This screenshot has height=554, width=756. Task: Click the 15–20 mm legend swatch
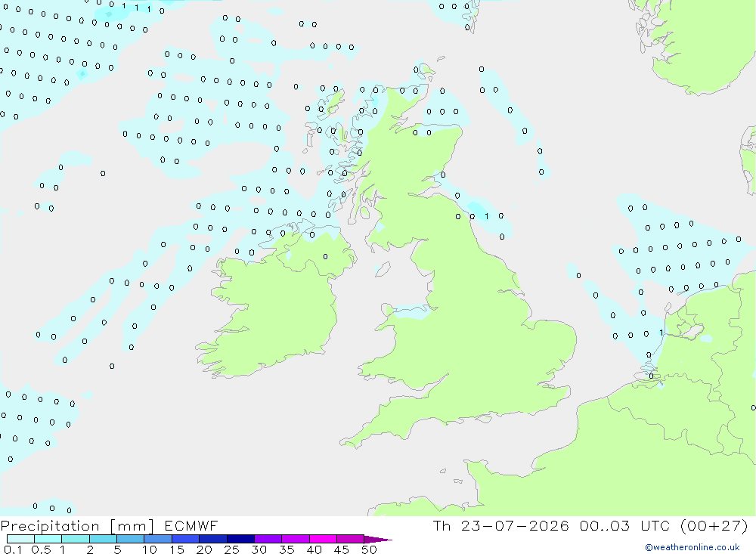tap(186, 539)
